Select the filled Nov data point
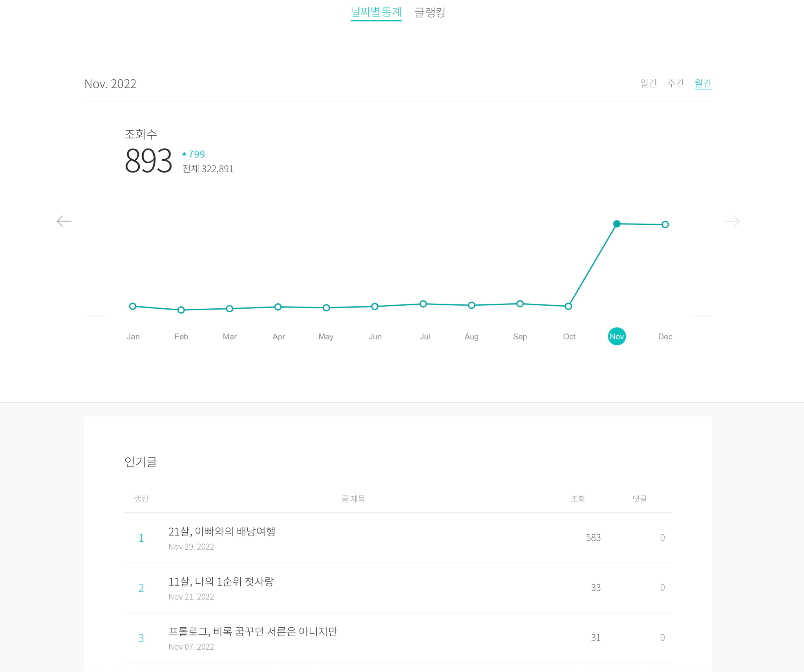This screenshot has height=672, width=804. [x=617, y=224]
